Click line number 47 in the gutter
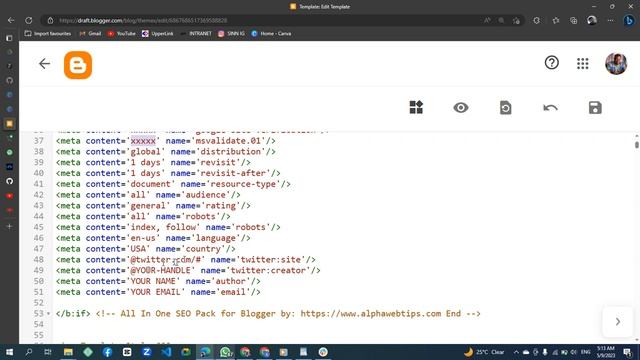Image resolution: width=640 pixels, height=360 pixels. tap(39, 249)
